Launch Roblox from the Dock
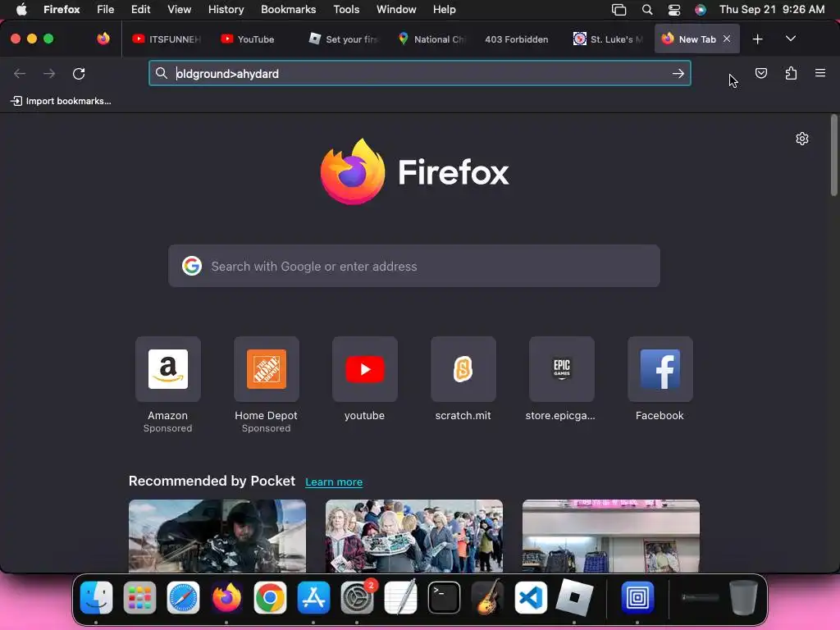This screenshot has height=630, width=840. click(574, 597)
